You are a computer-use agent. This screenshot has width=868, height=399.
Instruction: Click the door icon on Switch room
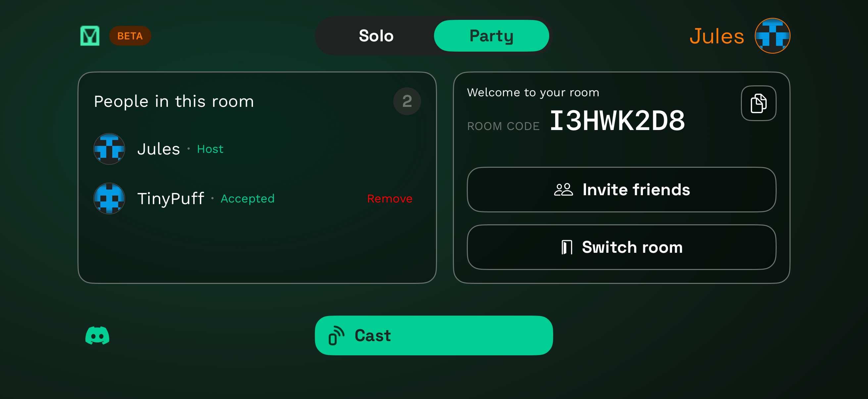tap(567, 247)
